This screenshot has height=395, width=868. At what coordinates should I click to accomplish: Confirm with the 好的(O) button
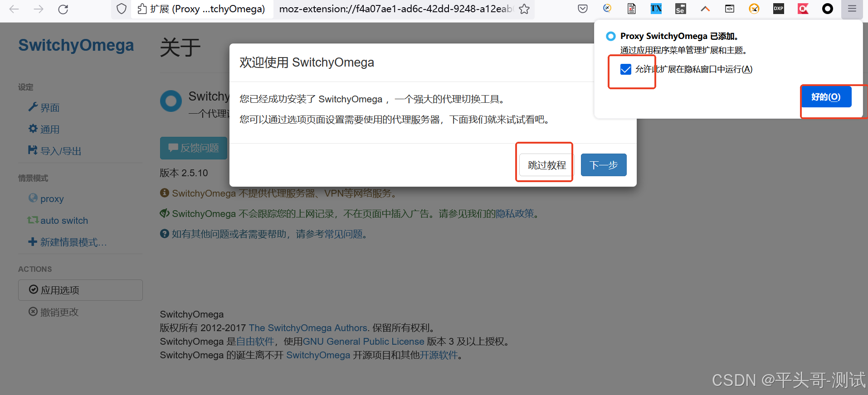click(x=826, y=97)
